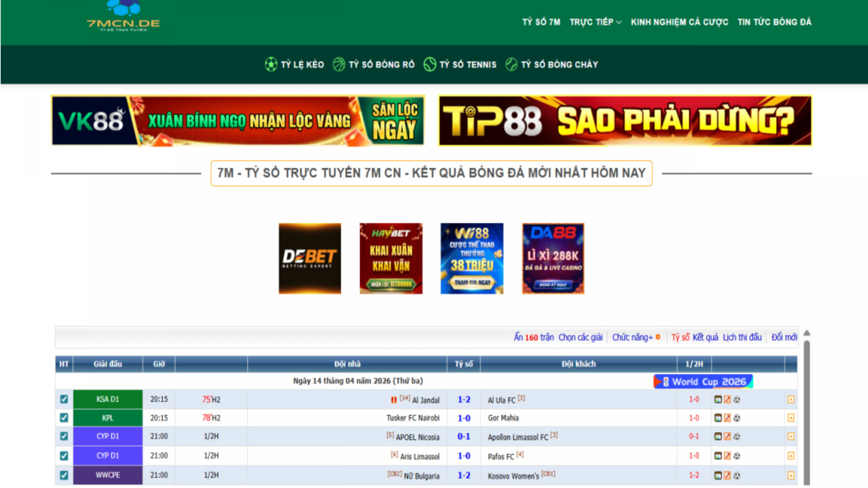Click the tennis ball icon for Tỷ Số Tennis

[429, 65]
